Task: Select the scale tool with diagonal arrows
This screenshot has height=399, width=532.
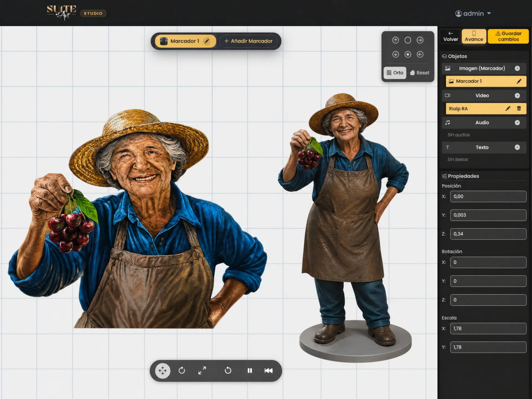Action: (202, 370)
